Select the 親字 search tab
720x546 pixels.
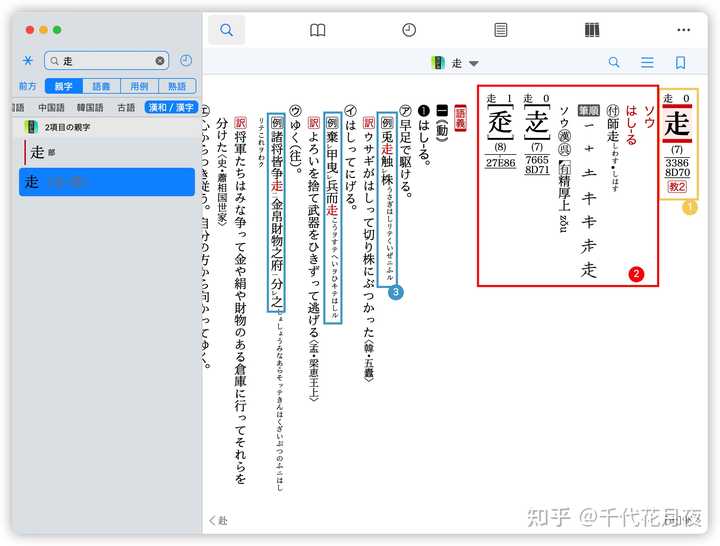click(x=64, y=86)
